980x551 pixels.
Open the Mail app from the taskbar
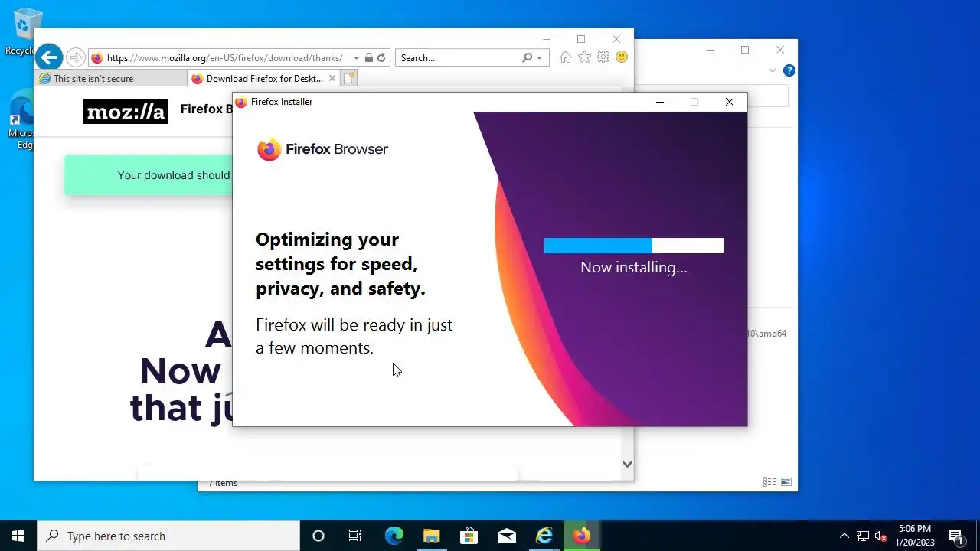click(x=506, y=536)
